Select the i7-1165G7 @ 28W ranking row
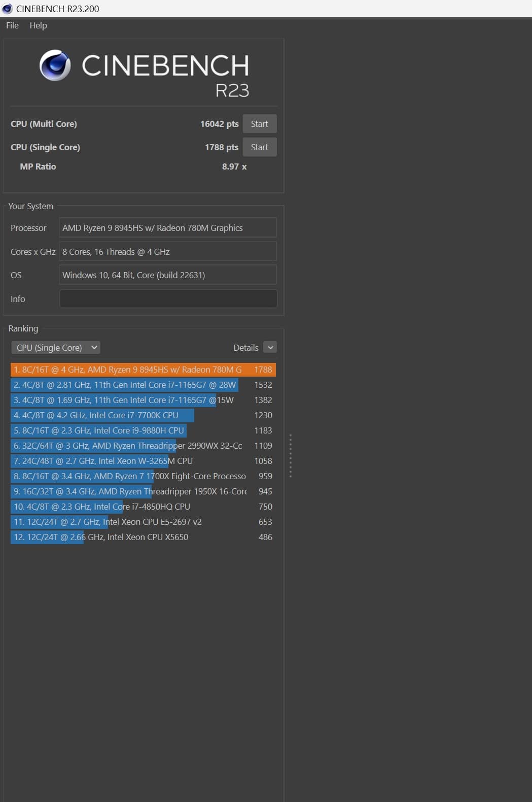This screenshot has width=532, height=802. pyautogui.click(x=143, y=385)
